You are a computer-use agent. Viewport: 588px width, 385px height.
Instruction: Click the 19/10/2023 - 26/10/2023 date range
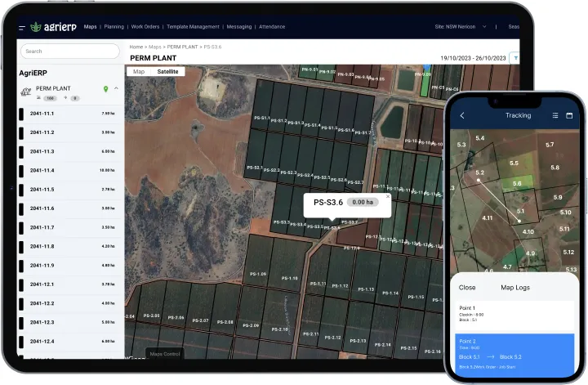click(x=473, y=58)
